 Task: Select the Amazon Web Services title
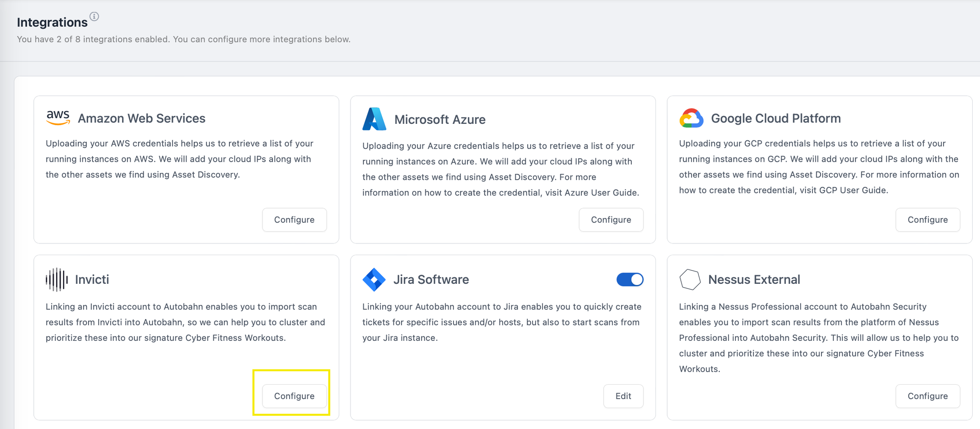(x=142, y=118)
